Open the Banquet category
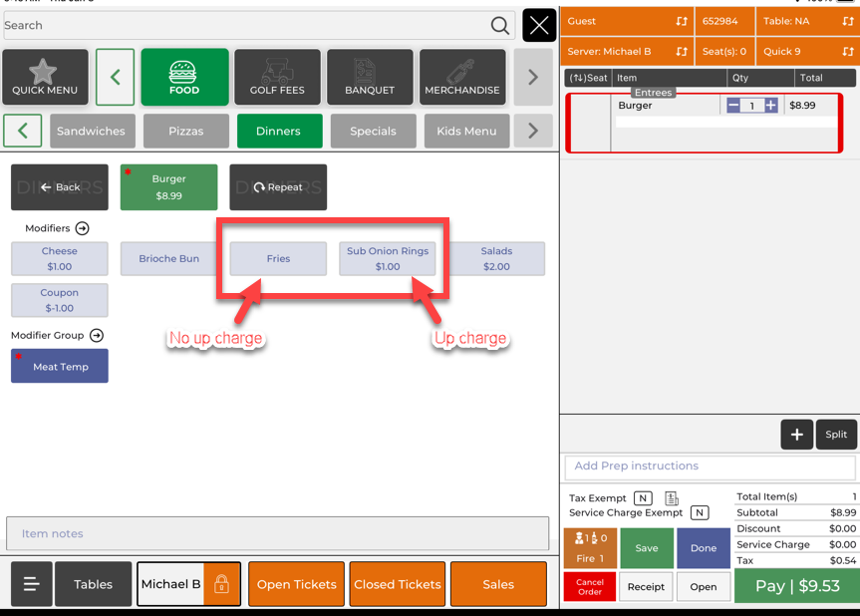Screen dimensions: 860x616 370,77
